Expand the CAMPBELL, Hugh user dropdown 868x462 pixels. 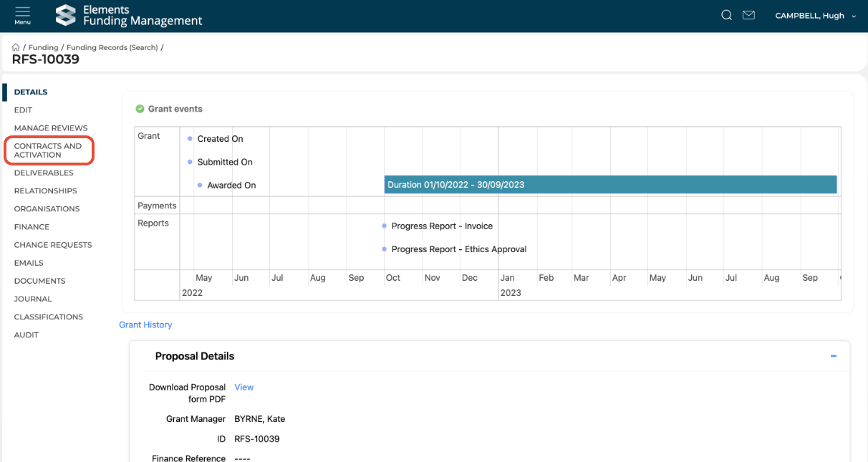coord(815,16)
